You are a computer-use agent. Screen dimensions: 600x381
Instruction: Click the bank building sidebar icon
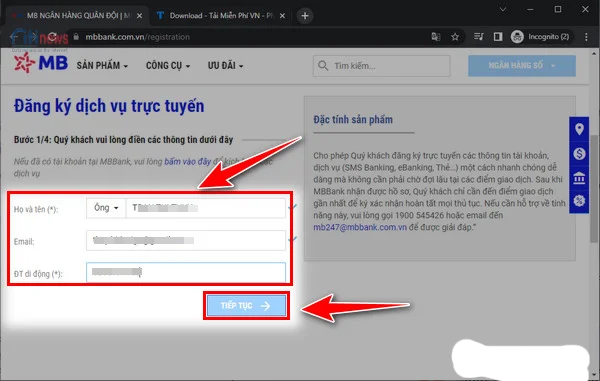[x=579, y=177]
